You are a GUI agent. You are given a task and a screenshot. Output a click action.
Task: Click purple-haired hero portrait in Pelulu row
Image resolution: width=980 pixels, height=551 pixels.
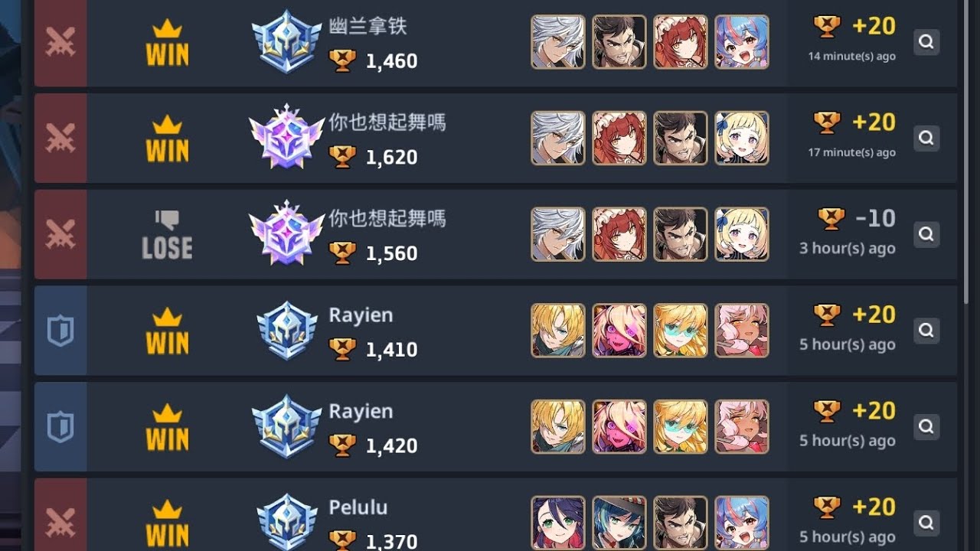click(x=558, y=523)
